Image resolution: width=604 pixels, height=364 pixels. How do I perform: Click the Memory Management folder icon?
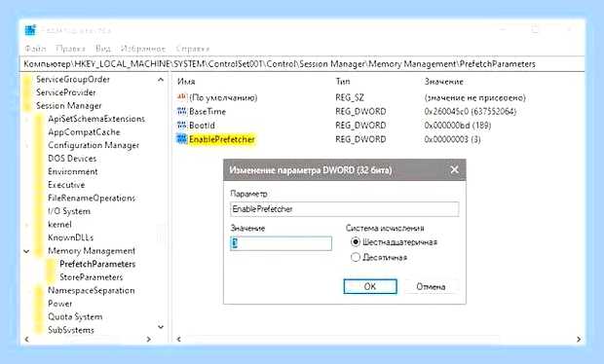coord(39,251)
